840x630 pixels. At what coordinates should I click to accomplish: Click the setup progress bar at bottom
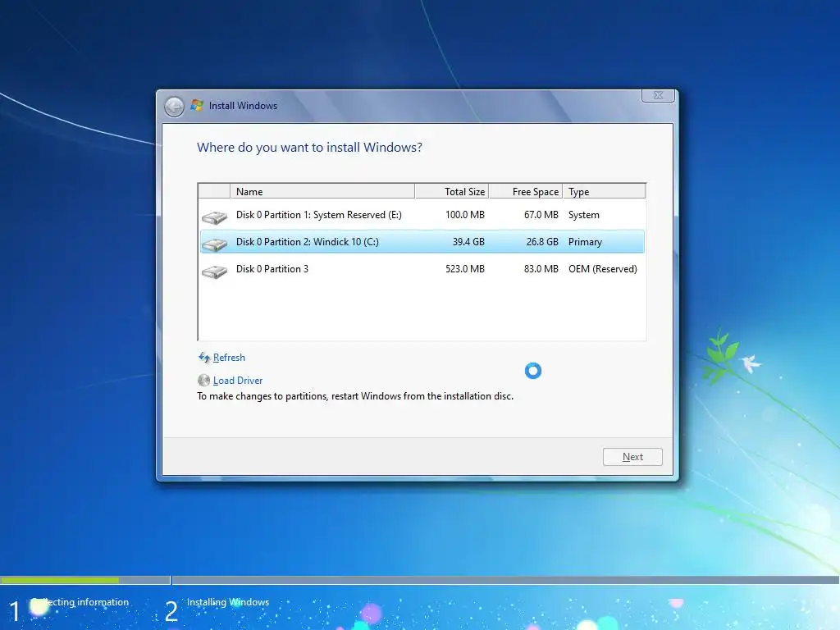[x=420, y=580]
